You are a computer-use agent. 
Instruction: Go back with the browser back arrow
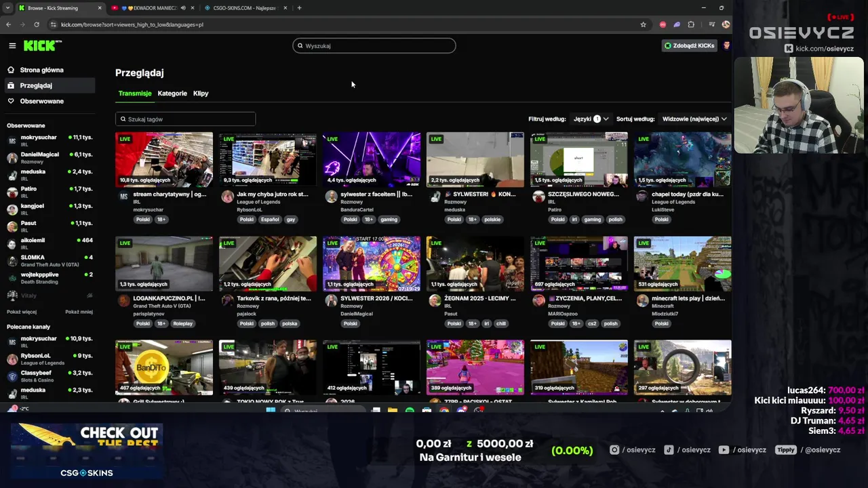pyautogui.click(x=8, y=24)
